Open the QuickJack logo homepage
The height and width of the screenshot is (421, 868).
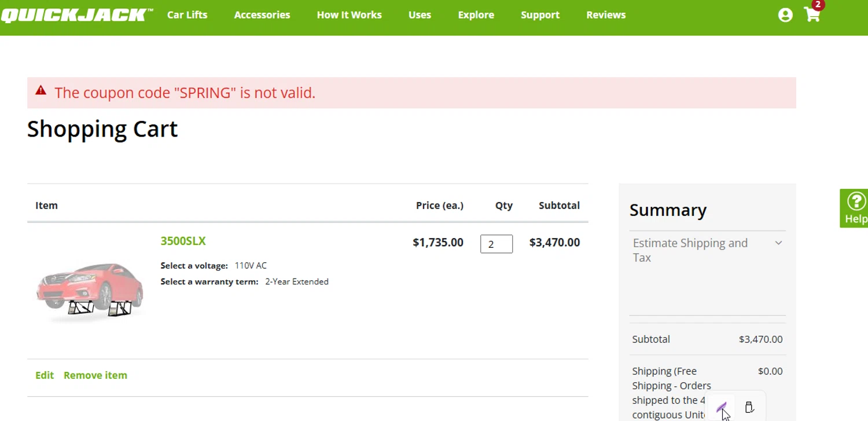[77, 15]
